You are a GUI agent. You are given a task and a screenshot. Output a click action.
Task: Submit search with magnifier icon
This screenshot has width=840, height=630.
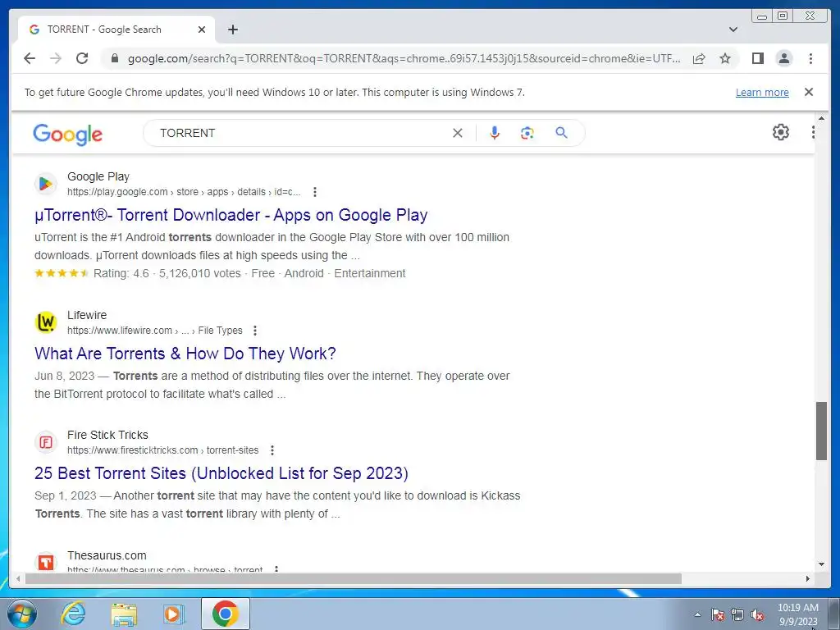561,133
